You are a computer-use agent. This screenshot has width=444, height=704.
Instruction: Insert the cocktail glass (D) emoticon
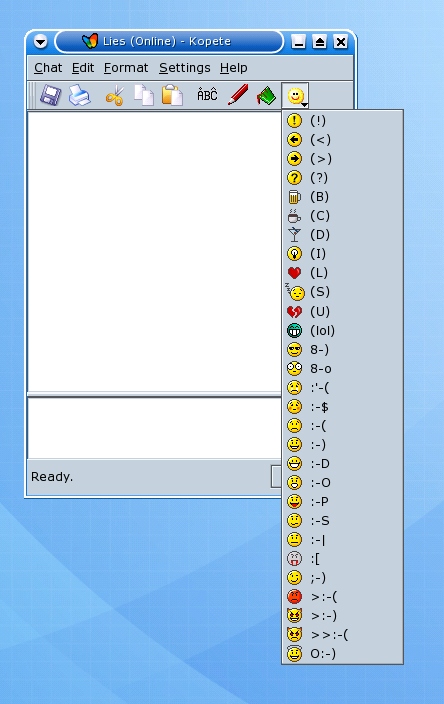click(x=342, y=235)
